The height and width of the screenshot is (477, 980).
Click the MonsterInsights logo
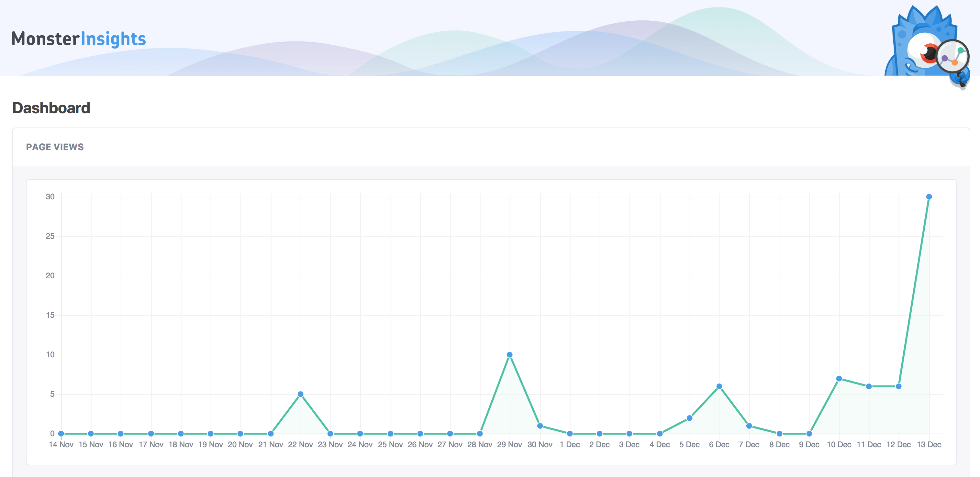79,39
